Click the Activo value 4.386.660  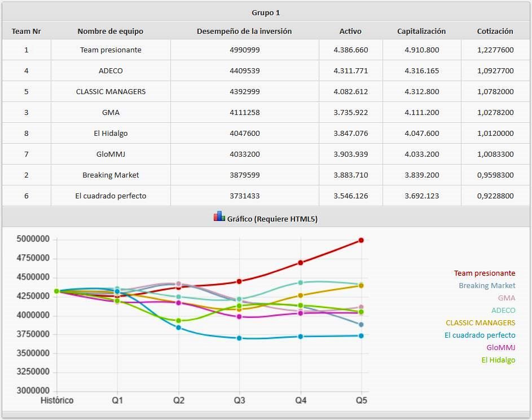tap(351, 50)
